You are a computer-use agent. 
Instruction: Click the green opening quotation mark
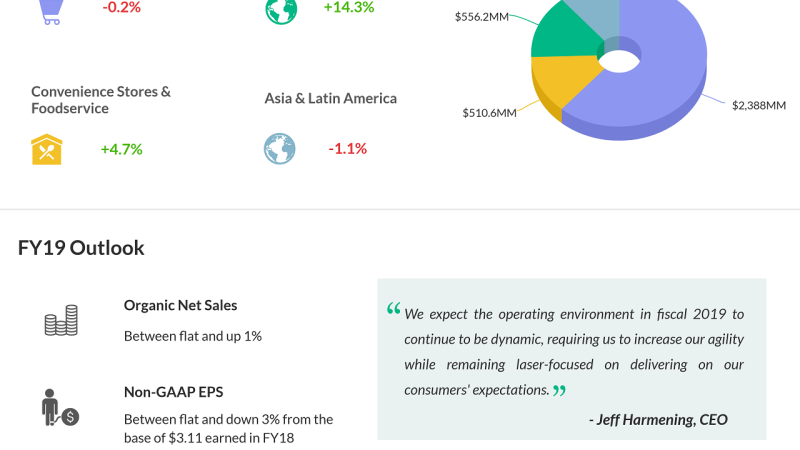393,309
